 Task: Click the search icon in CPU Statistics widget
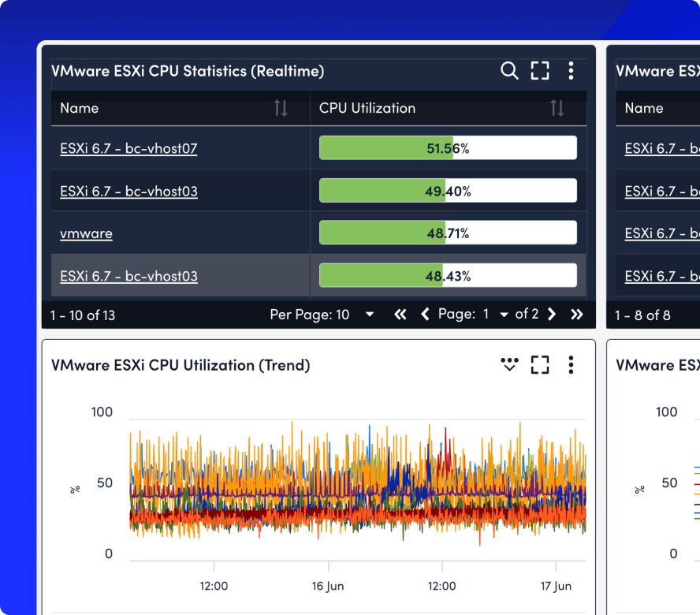(x=509, y=70)
